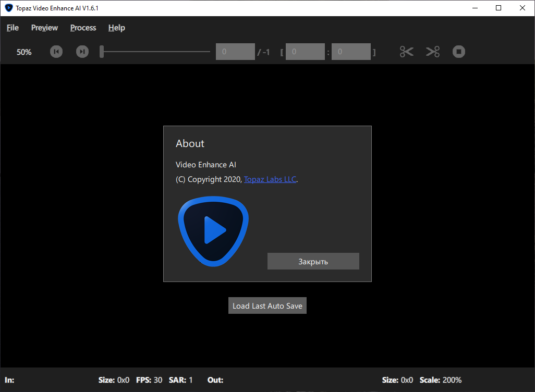Click the About heading text
The height and width of the screenshot is (392, 535).
point(190,143)
